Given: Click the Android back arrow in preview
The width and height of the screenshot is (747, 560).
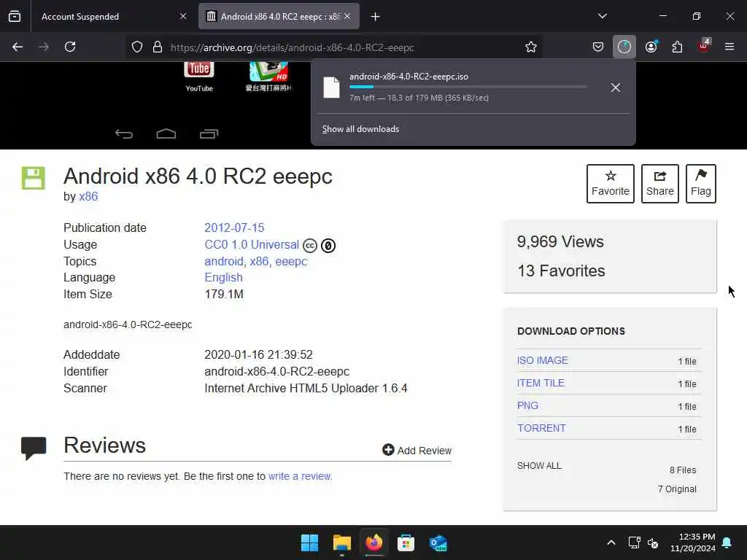Looking at the screenshot, I should tap(124, 134).
